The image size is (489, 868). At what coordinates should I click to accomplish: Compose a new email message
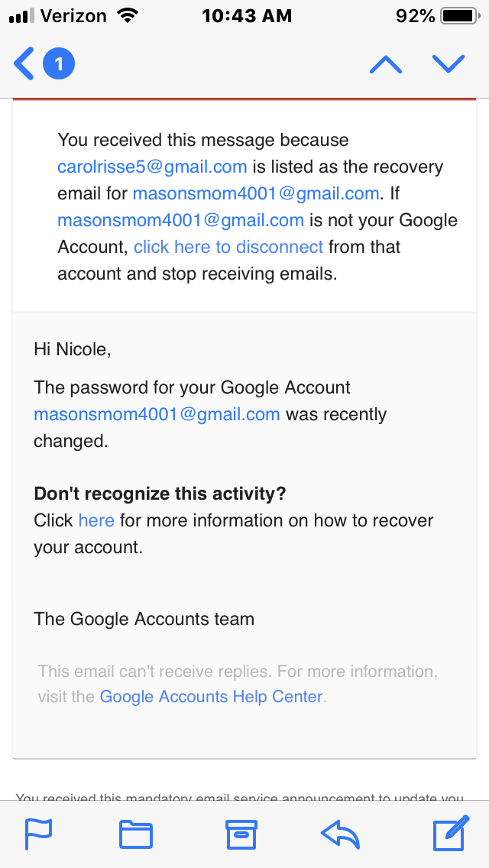click(450, 834)
